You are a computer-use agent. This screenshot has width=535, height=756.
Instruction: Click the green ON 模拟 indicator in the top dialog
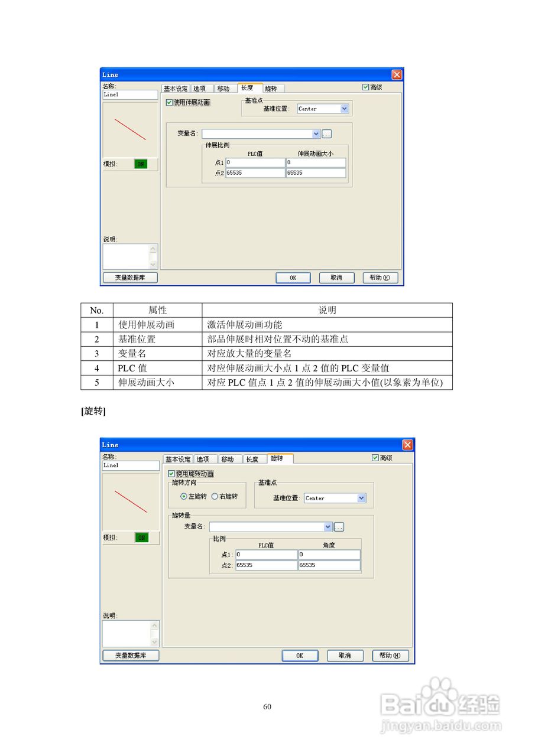pos(140,164)
